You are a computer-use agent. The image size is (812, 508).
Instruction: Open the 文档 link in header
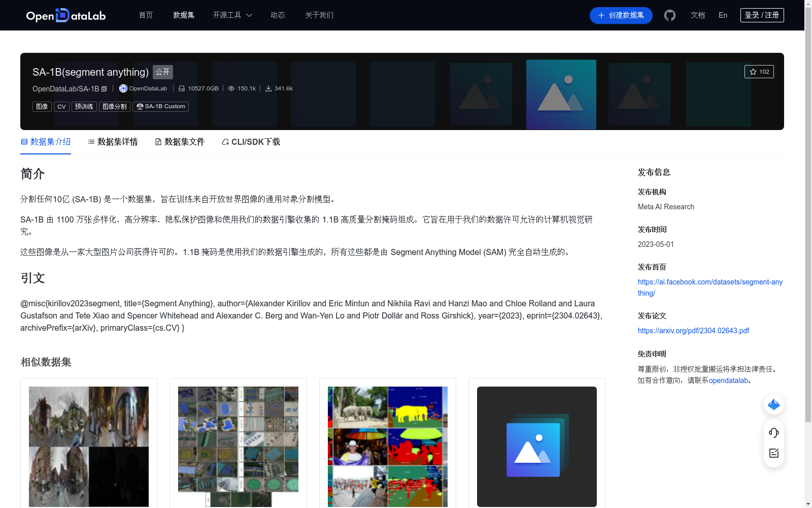[x=698, y=15]
